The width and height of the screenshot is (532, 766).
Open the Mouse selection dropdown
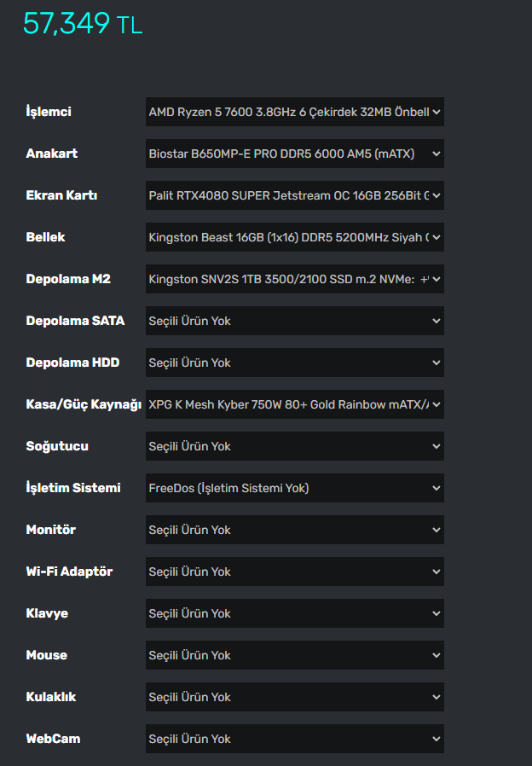[x=294, y=655]
